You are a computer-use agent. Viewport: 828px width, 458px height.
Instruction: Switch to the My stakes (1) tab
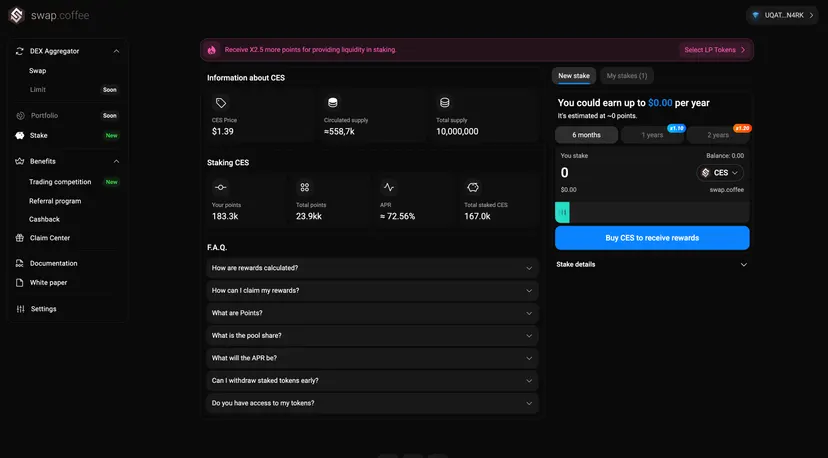pyautogui.click(x=627, y=76)
